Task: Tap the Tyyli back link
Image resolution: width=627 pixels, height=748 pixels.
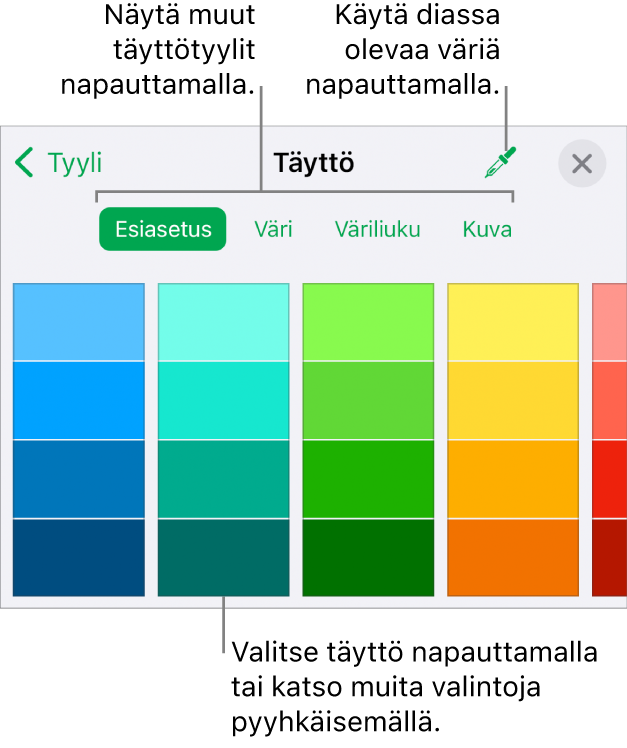Action: click(75, 163)
